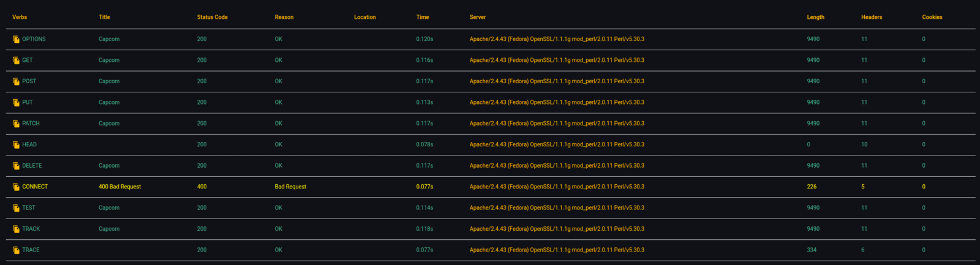The width and height of the screenshot is (980, 265).
Task: Click the copy icon beside CONNECT
Action: [16, 187]
